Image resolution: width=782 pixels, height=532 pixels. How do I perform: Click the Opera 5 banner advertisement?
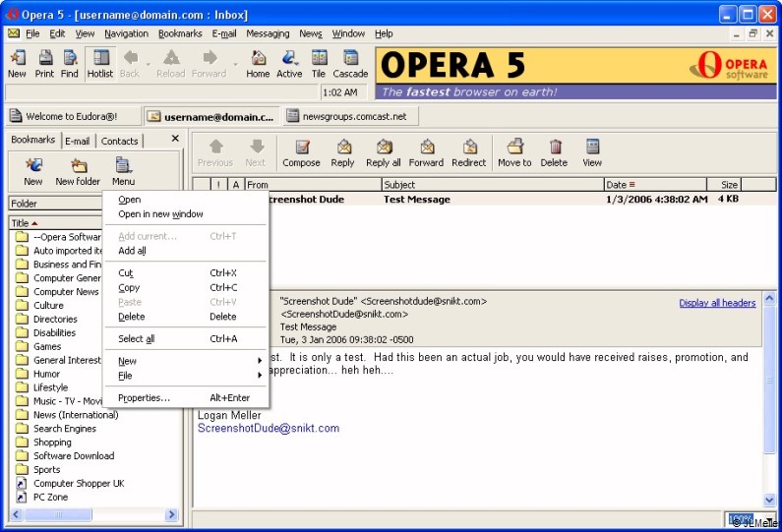click(576, 74)
